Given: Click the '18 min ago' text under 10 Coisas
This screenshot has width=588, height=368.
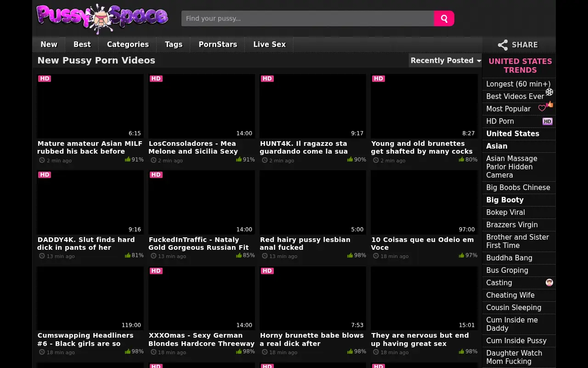Looking at the screenshot, I should click(395, 256).
